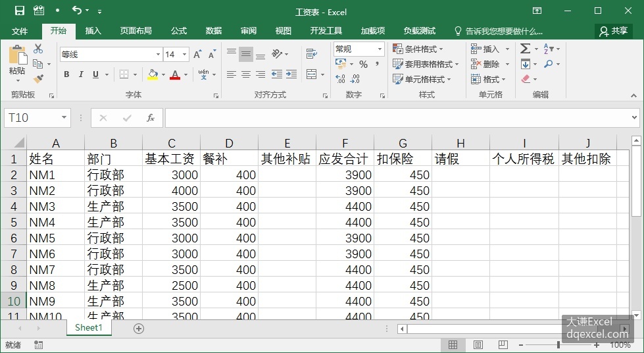Decrease font size with small A
This screenshot has width=644, height=353.
[212, 54]
